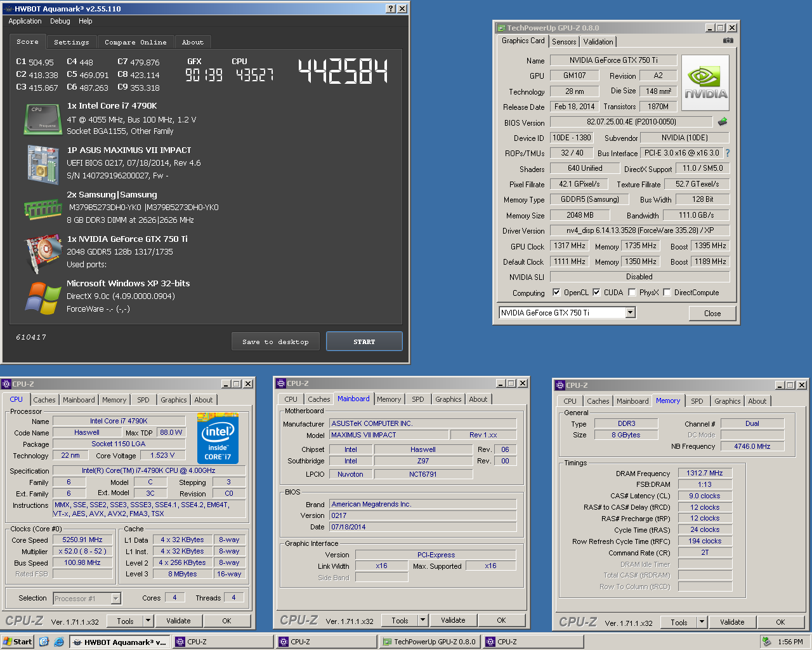This screenshot has height=650, width=812.
Task: Click the Windows Start button
Action: pyautogui.click(x=18, y=642)
